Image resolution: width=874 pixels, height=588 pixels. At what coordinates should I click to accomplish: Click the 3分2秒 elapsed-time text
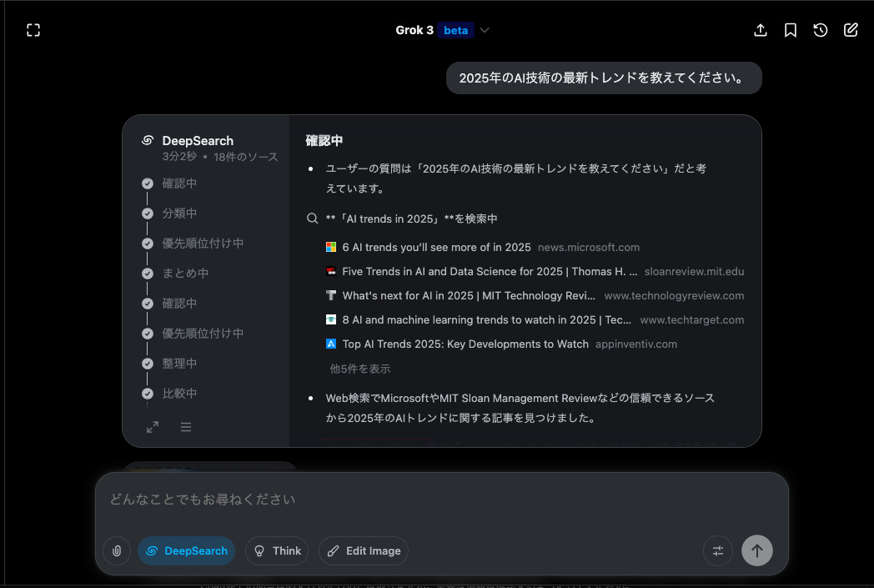pyautogui.click(x=179, y=157)
